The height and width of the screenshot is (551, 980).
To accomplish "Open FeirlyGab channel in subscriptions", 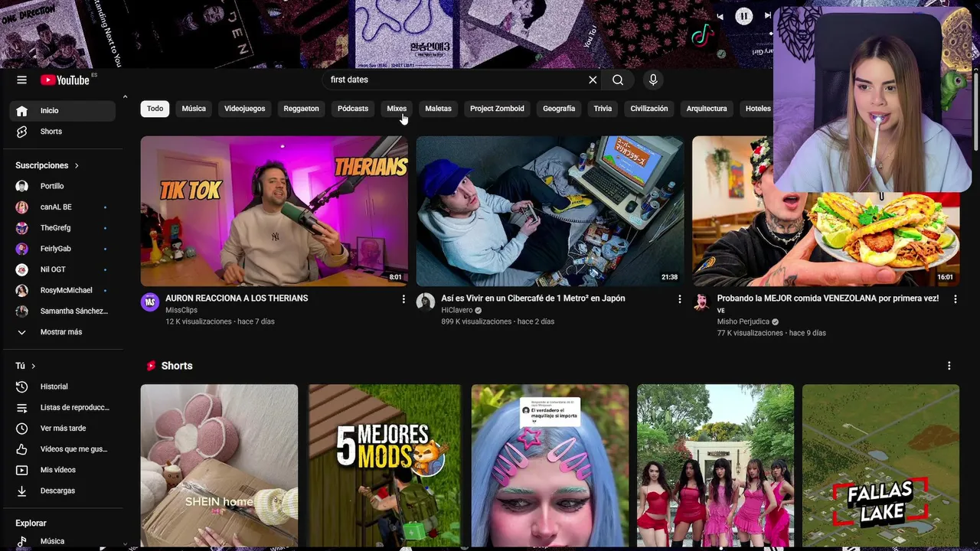I will (63, 249).
